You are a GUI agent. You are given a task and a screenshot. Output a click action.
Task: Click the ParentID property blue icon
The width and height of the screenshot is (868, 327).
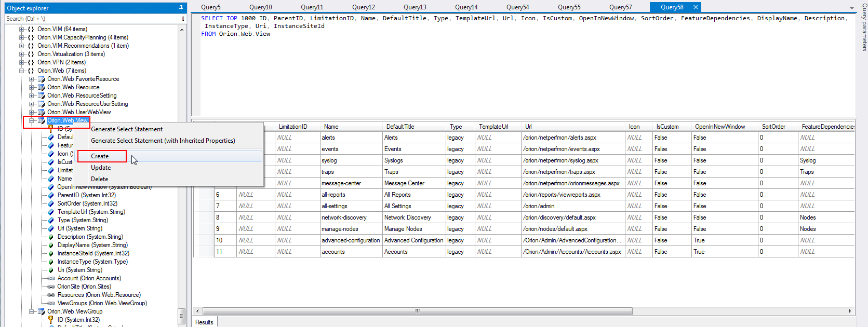point(51,195)
